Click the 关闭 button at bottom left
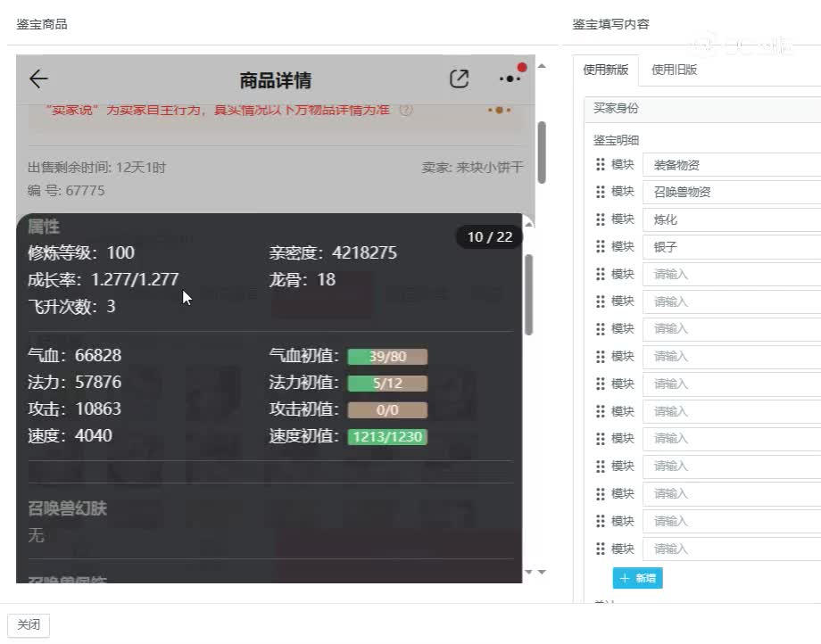Image resolution: width=821 pixels, height=644 pixels. pyautogui.click(x=29, y=624)
